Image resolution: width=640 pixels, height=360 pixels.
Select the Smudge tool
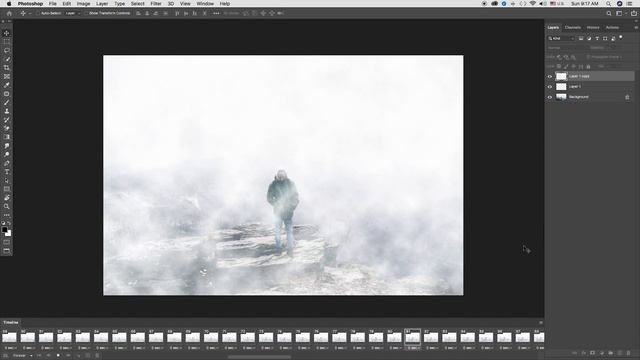click(7, 146)
